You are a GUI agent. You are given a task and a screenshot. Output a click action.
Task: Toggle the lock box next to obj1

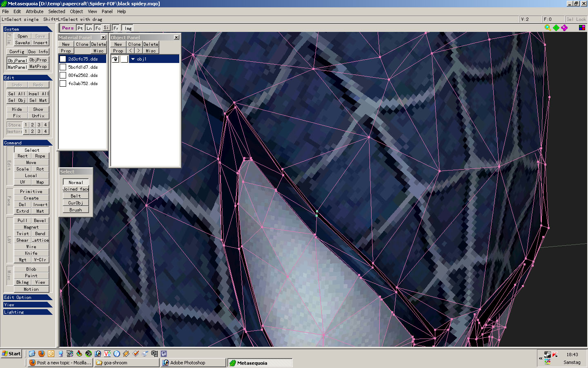124,59
